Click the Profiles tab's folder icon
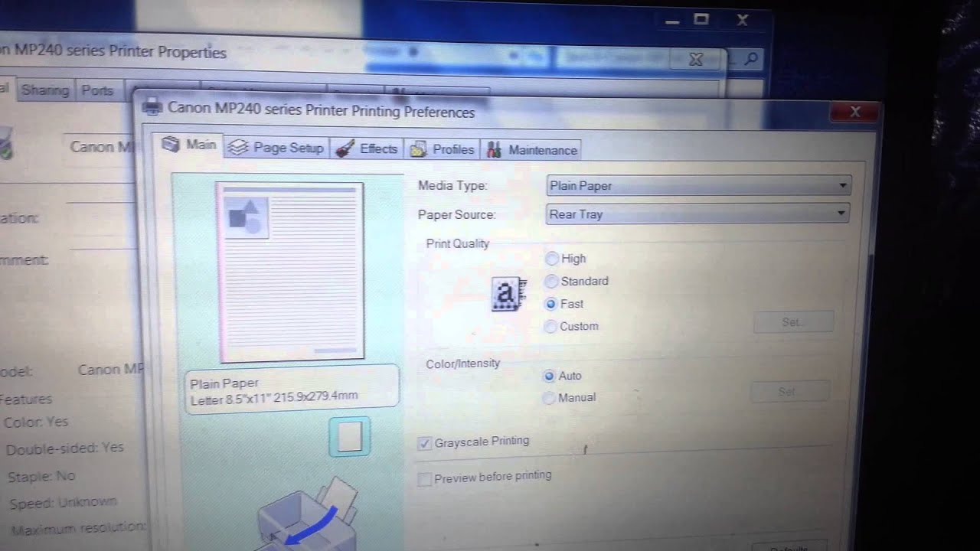Screen dimensions: 980x551 (417, 149)
